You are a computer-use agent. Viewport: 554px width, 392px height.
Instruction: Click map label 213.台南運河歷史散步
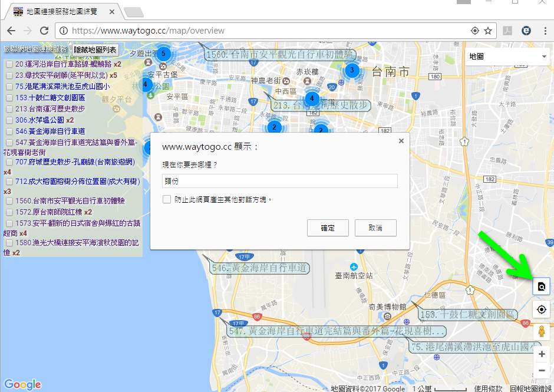click(x=321, y=106)
